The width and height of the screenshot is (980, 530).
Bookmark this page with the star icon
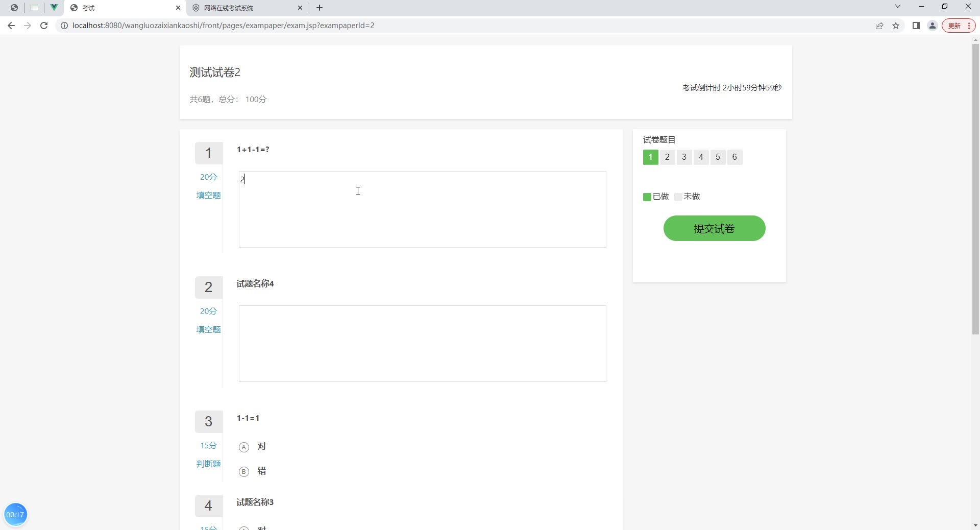pyautogui.click(x=896, y=26)
